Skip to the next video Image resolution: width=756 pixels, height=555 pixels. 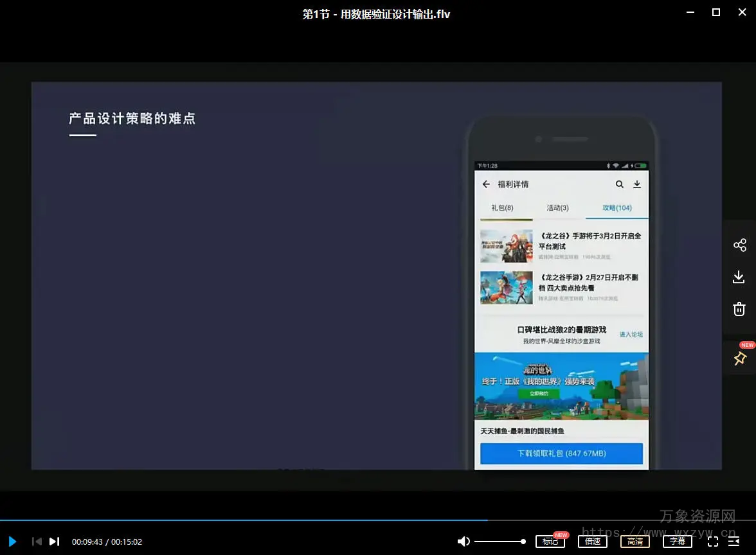(x=55, y=542)
